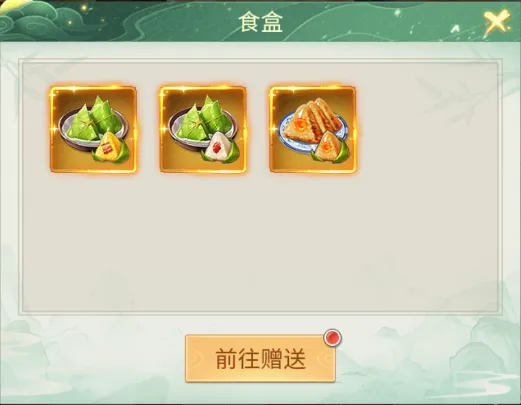Pick the first food item in the box
Screen dimensions: 521x405
click(x=93, y=130)
